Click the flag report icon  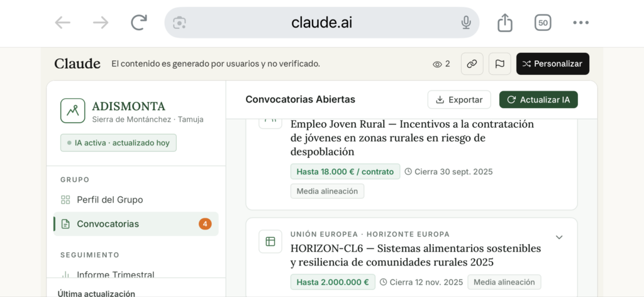click(500, 64)
